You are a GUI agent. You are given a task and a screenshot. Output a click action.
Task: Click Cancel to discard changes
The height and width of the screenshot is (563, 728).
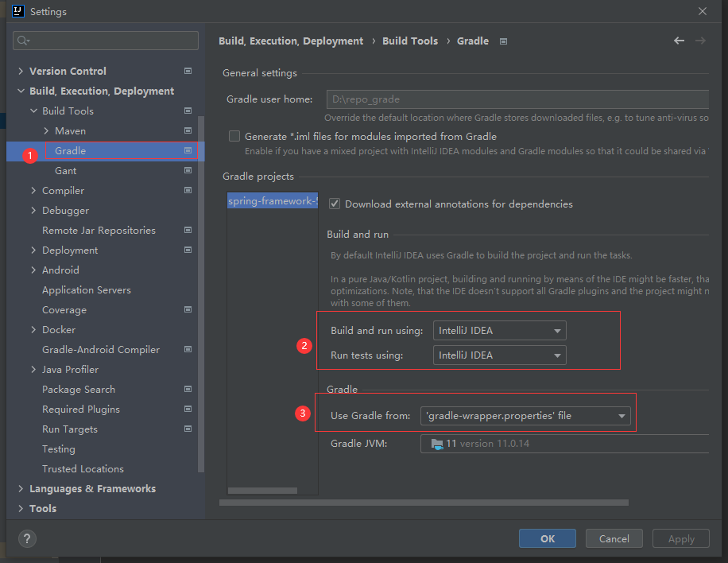[614, 539]
